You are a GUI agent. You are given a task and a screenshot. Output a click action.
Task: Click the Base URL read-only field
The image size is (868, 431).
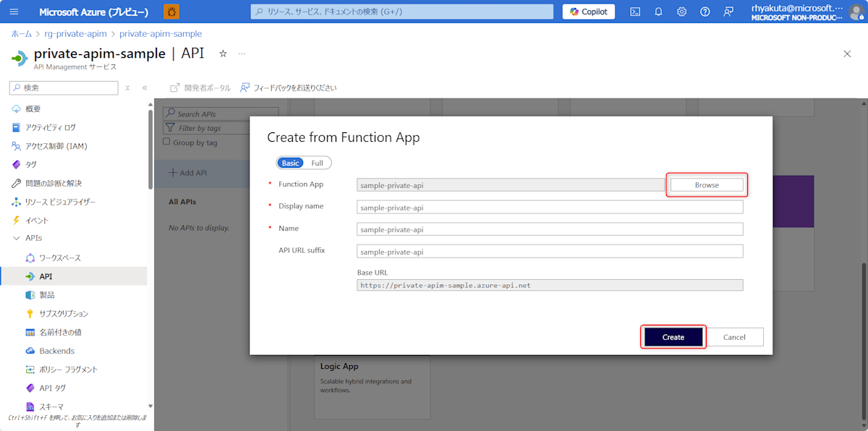tap(550, 285)
